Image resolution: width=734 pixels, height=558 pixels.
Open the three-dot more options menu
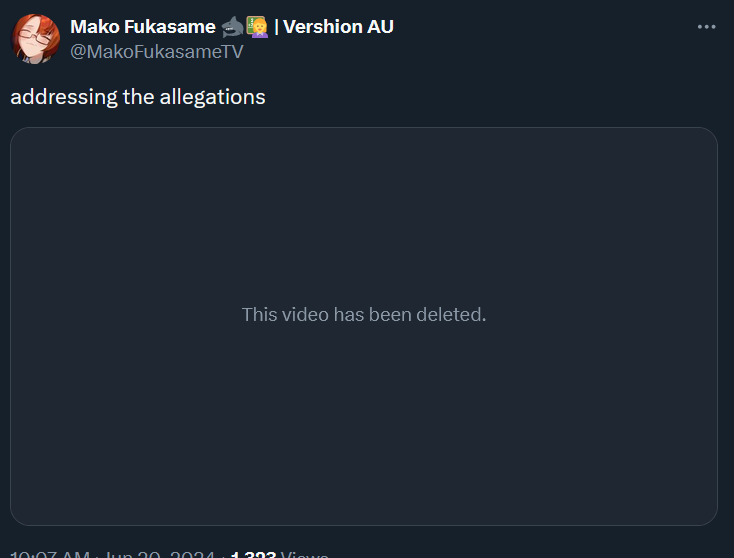[x=706, y=27]
